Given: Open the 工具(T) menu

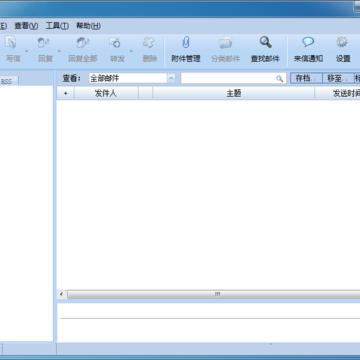Looking at the screenshot, I should pyautogui.click(x=57, y=26).
